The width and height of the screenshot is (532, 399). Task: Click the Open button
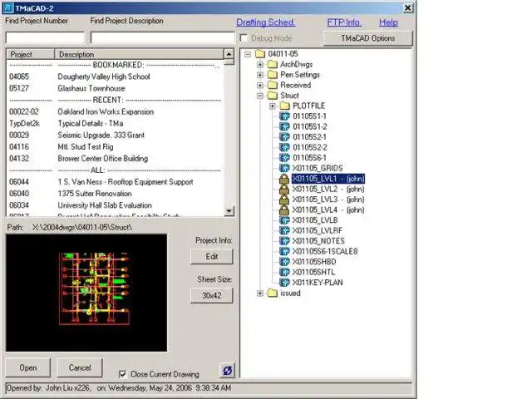pos(27,367)
